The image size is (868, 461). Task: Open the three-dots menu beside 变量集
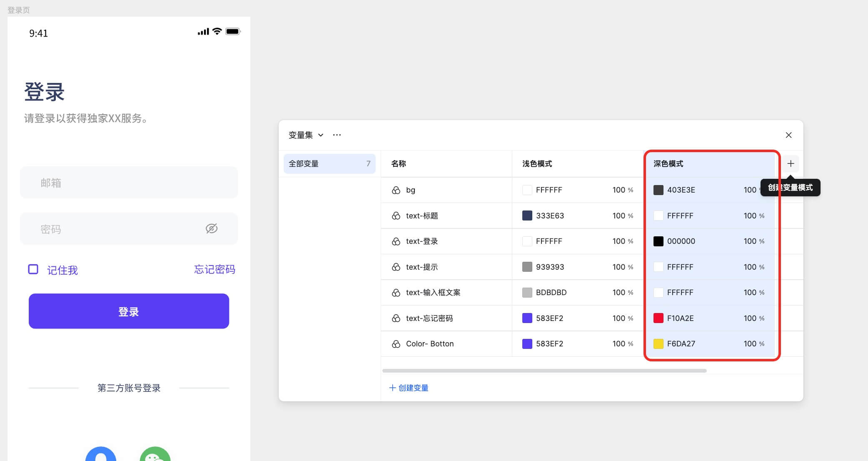(337, 135)
